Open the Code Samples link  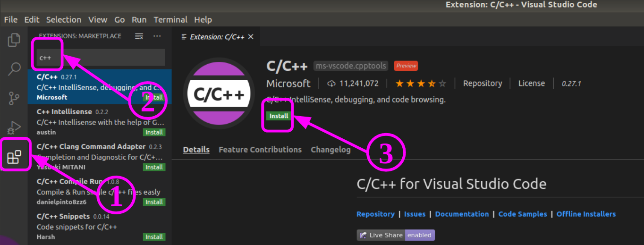coord(523,214)
